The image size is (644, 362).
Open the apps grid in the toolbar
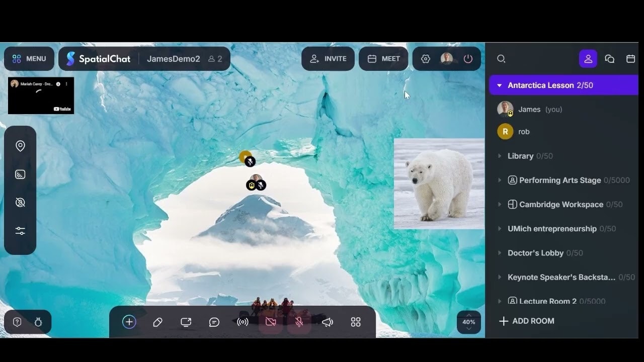pyautogui.click(x=356, y=322)
